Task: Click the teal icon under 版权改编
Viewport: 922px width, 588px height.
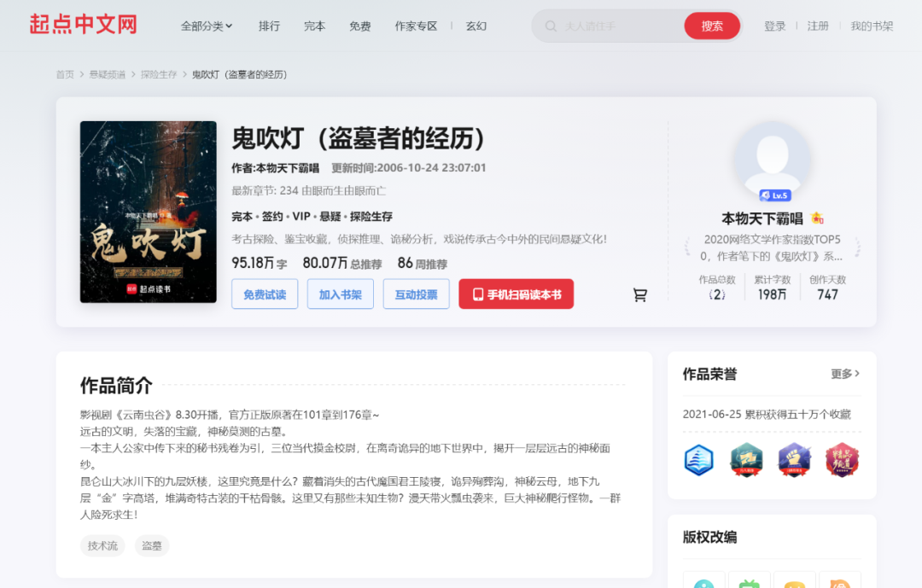Action: 703,582
